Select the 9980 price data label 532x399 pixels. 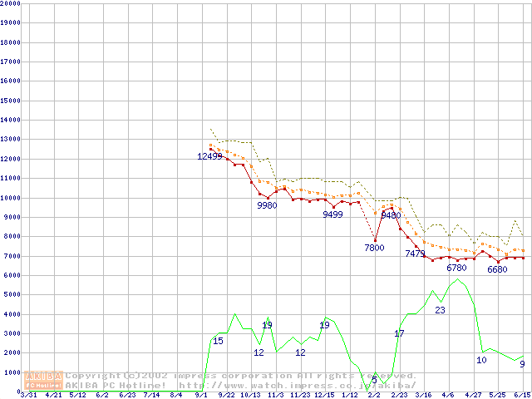pos(267,205)
